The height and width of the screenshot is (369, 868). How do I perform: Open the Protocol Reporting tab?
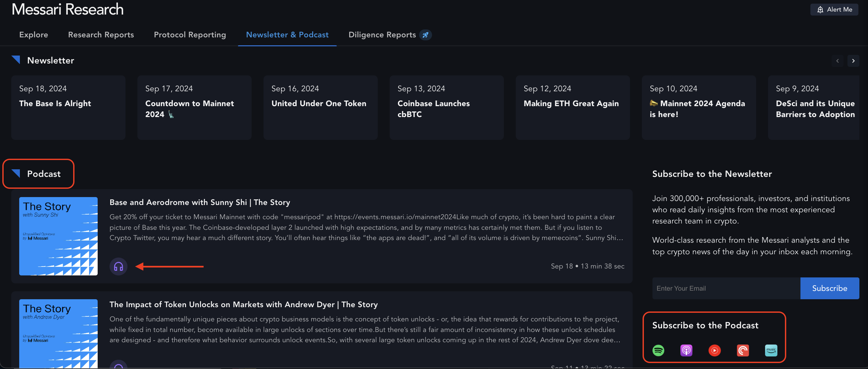click(x=190, y=35)
